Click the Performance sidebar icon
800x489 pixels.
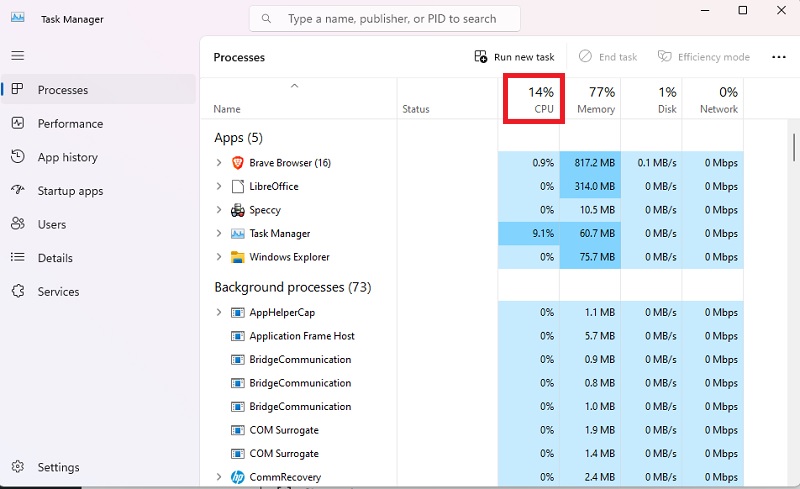coord(18,123)
